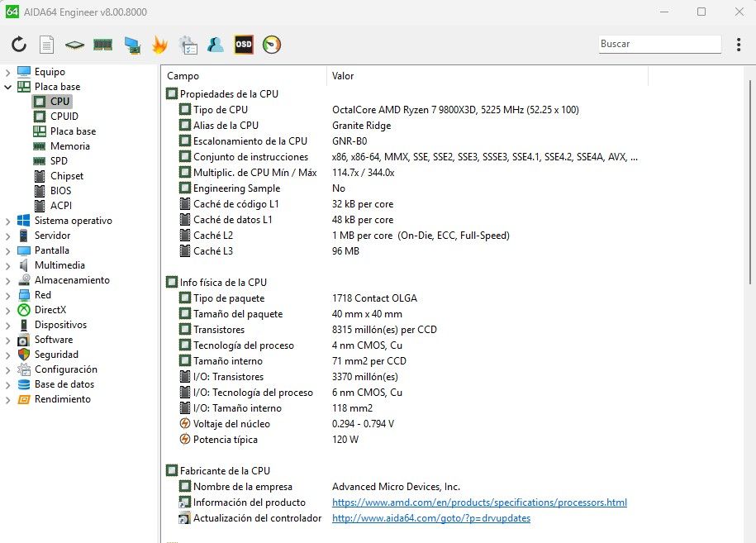
Task: Select the Seguridad category label
Action: point(56,355)
